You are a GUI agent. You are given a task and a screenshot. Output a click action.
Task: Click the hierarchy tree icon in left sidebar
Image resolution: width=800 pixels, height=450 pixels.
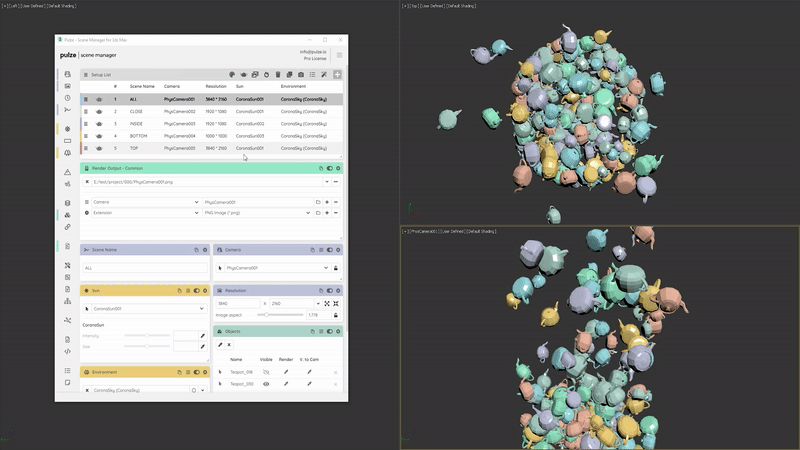[x=67, y=301]
